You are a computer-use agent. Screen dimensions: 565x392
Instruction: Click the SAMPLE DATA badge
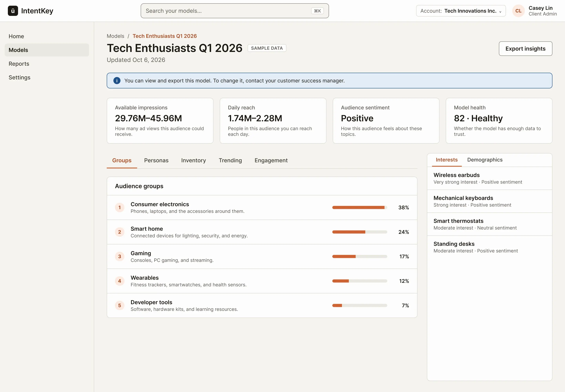click(267, 48)
